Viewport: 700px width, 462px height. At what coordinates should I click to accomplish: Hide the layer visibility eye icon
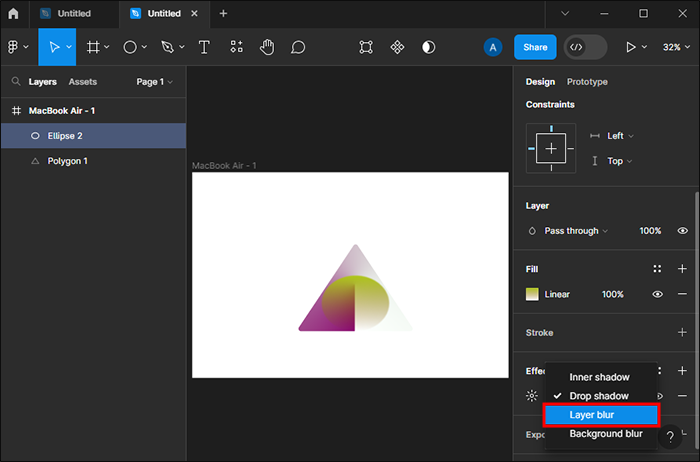[682, 231]
